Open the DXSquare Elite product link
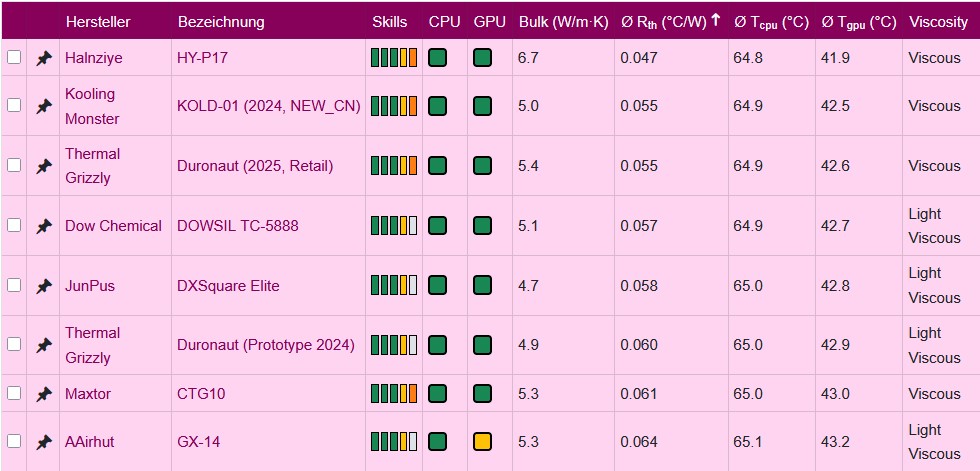 tap(228, 286)
